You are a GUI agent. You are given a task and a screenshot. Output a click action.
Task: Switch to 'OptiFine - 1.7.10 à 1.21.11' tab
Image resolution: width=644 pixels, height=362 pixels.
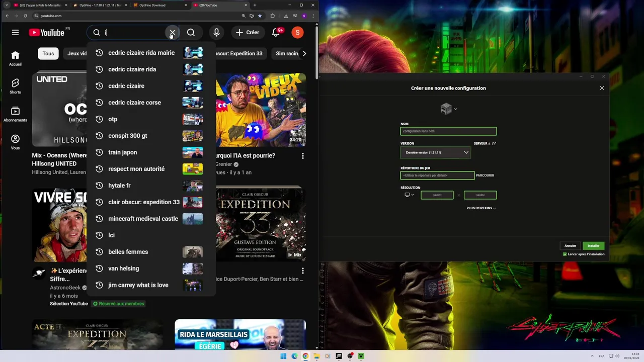(100, 5)
